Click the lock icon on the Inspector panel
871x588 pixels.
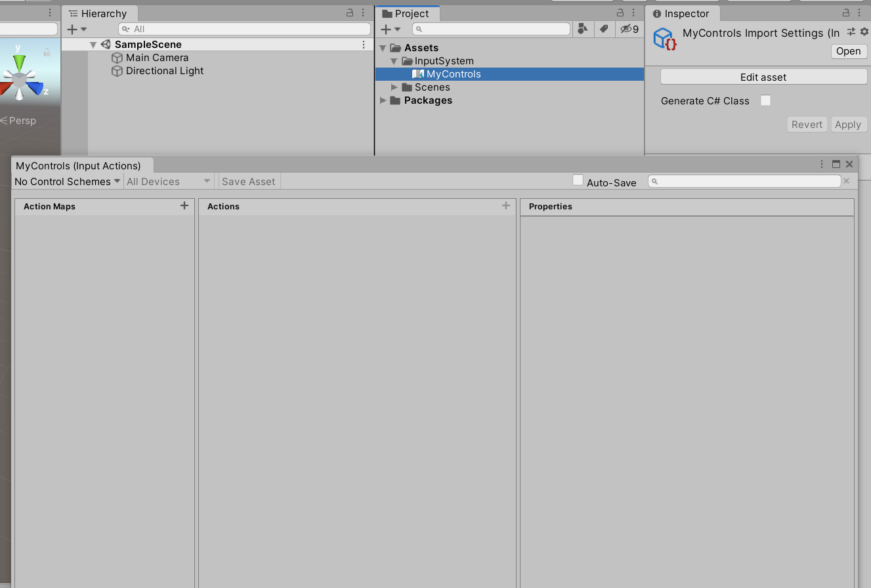[x=845, y=13]
